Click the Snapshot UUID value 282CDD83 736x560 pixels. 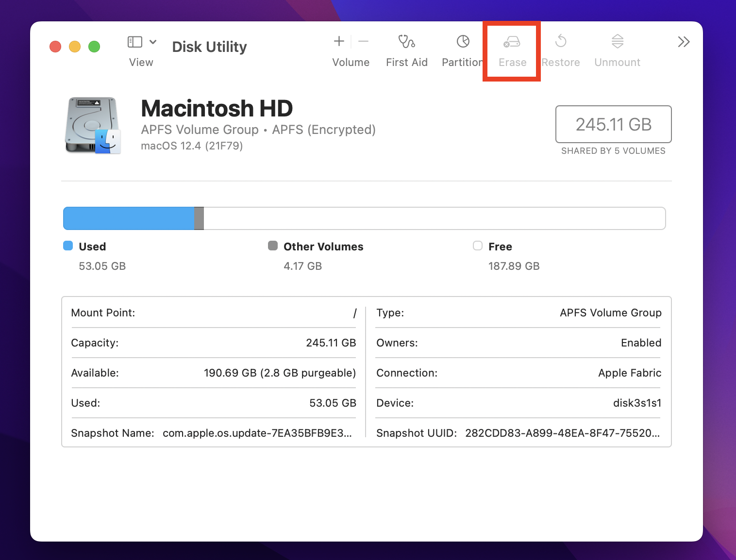[x=563, y=433]
